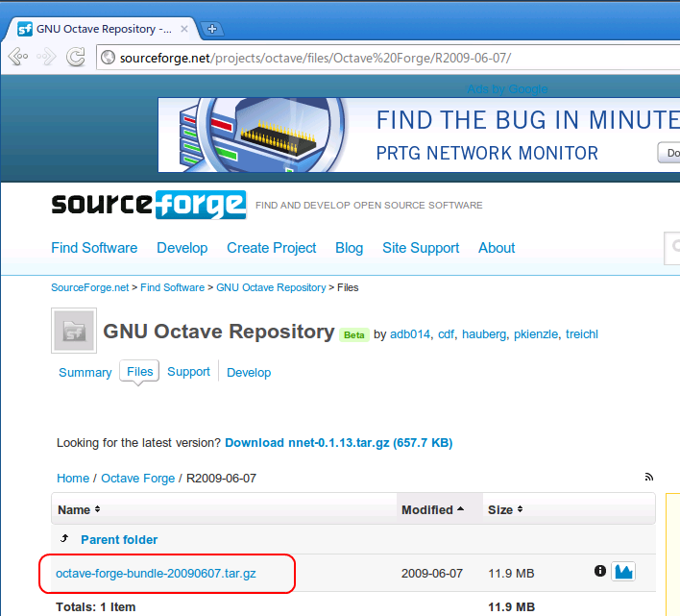Click the Find Software breadcrumb link
Viewport: 680px width, 616px height.
coord(172,287)
